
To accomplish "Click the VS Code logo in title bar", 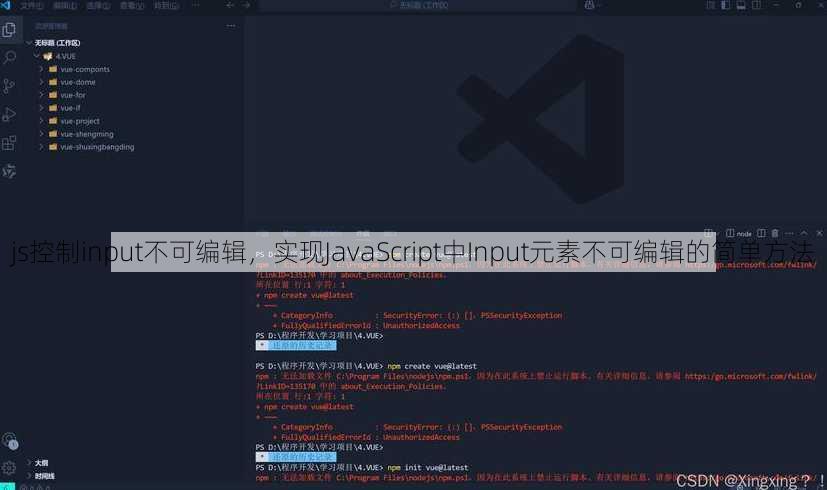I will pos(6,5).
